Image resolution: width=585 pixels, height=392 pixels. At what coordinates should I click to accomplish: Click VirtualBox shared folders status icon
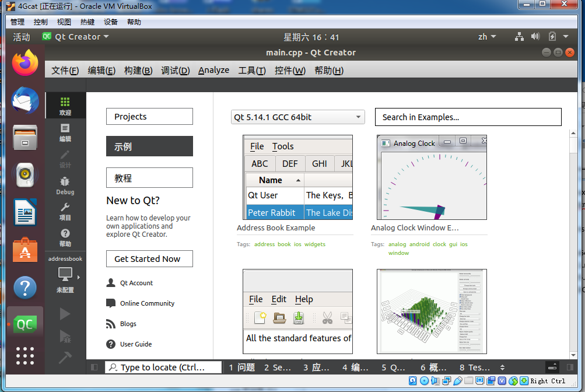coord(469,381)
